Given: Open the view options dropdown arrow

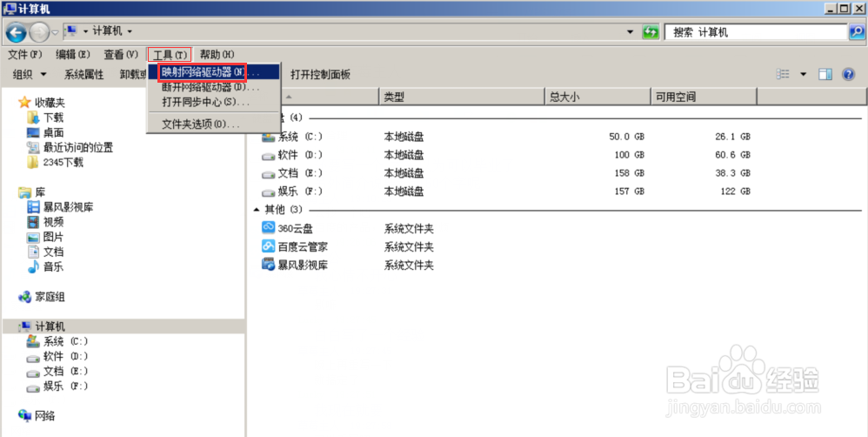Looking at the screenshot, I should point(804,74).
